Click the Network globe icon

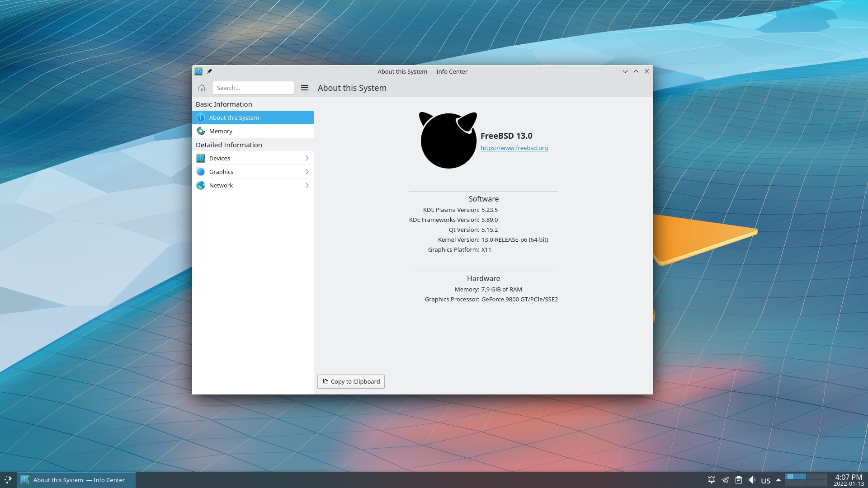coord(201,185)
